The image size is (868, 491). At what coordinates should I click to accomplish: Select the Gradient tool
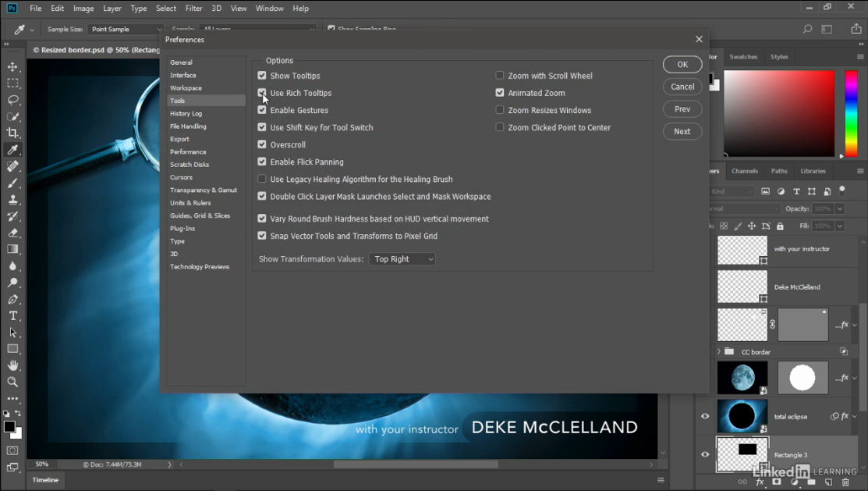coord(12,249)
